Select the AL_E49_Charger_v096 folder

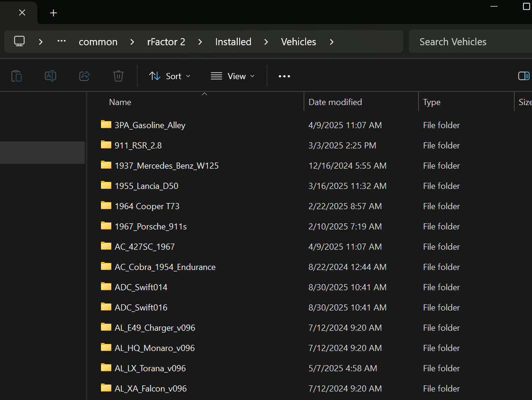tap(155, 328)
